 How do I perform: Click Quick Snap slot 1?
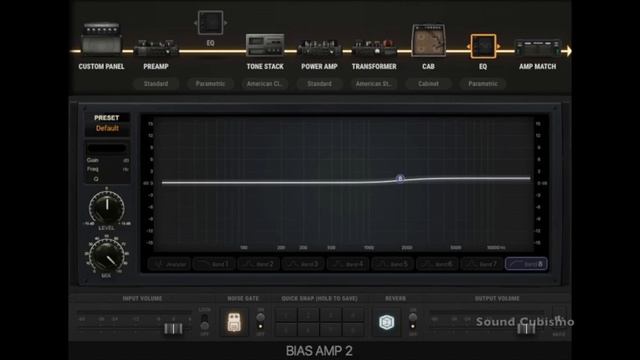point(286,315)
